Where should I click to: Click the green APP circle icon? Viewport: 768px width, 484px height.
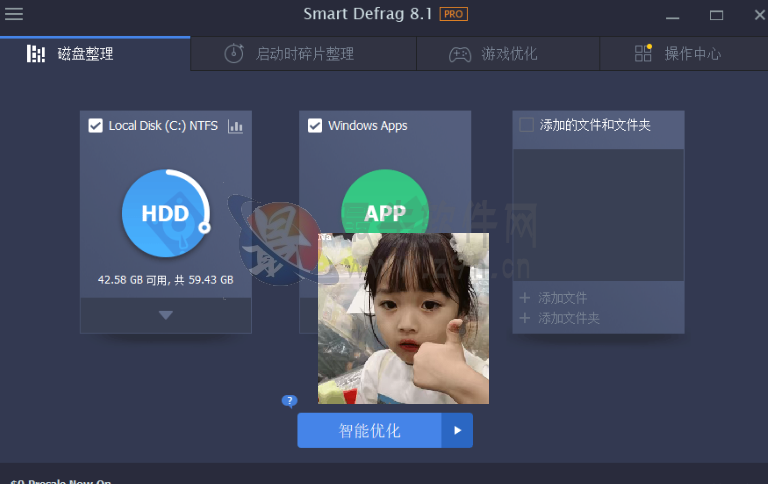[x=384, y=202]
